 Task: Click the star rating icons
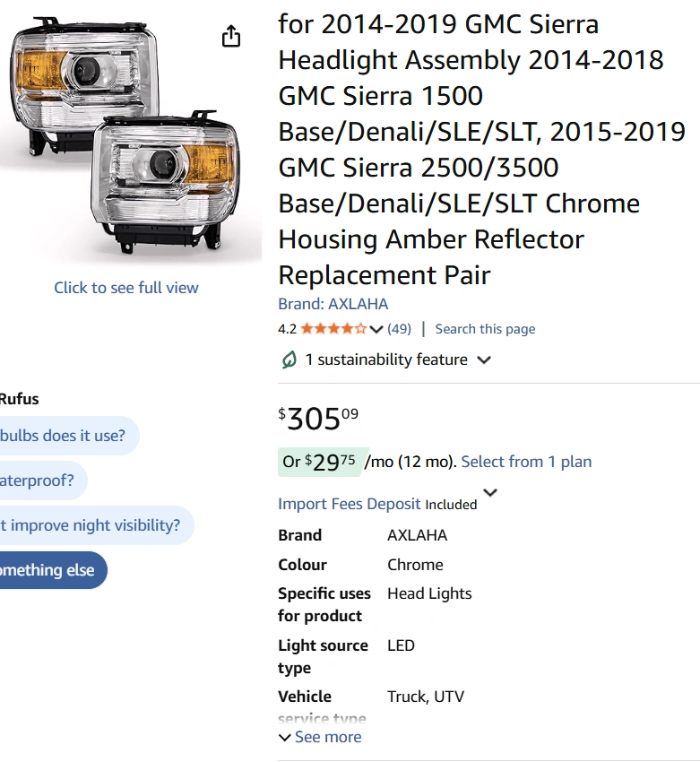[333, 329]
